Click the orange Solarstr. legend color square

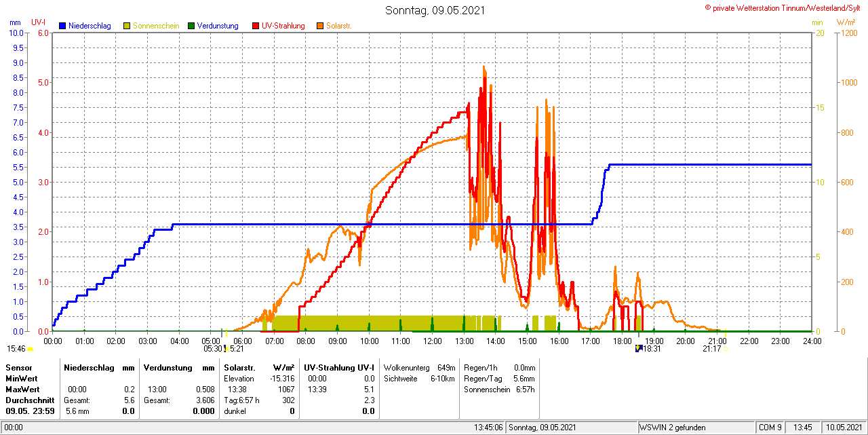coord(320,26)
